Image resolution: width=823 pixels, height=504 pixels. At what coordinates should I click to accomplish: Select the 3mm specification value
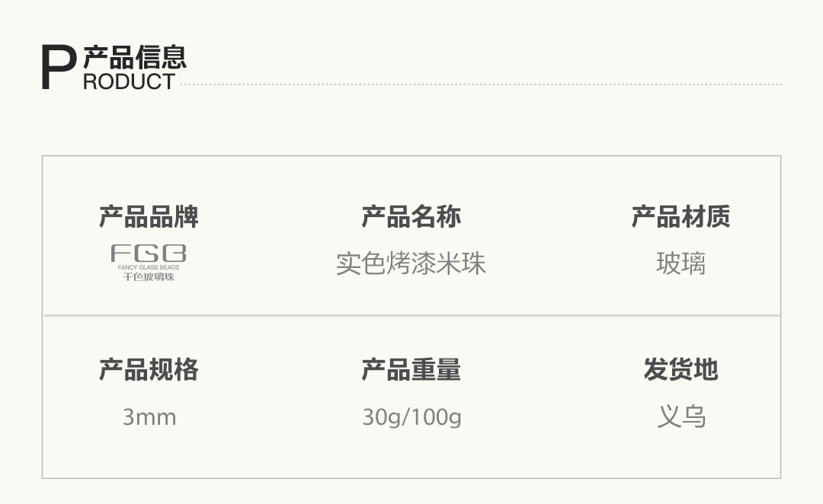click(149, 417)
